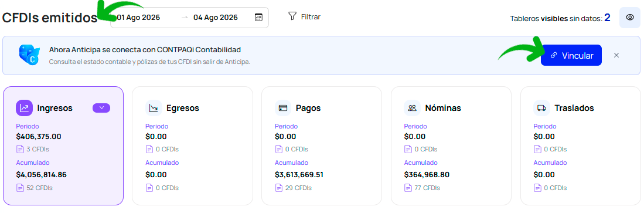Select the Egresos card
This screenshot has height=213, width=644.
tap(192, 146)
